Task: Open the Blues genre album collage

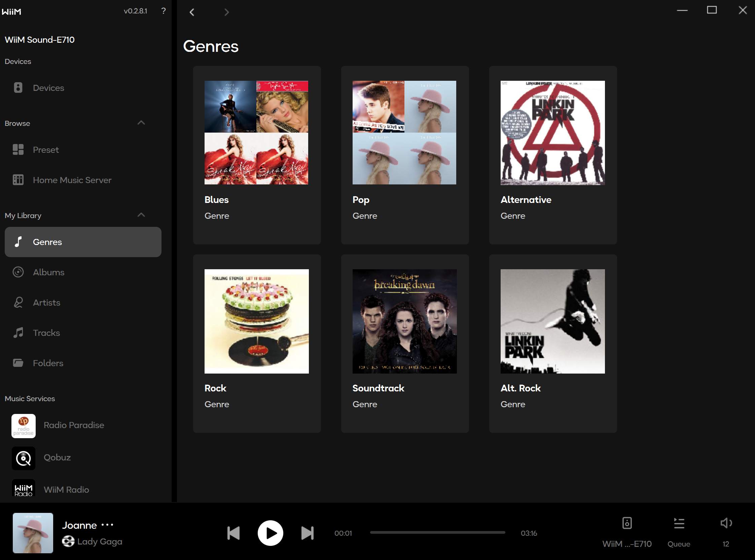Action: (x=256, y=133)
